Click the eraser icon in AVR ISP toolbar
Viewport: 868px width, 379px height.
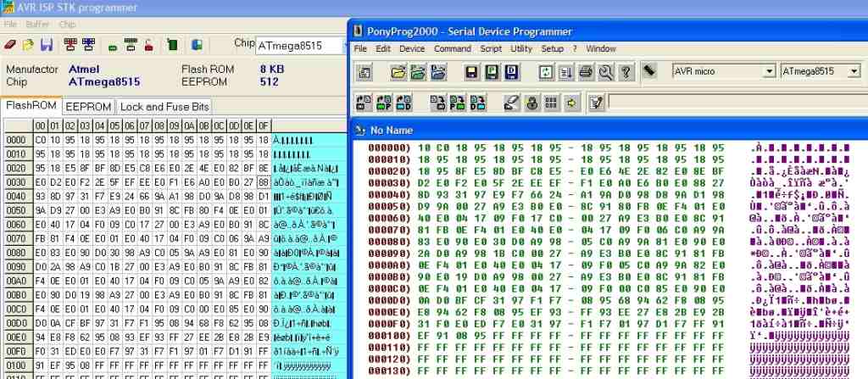pyautogui.click(x=11, y=45)
